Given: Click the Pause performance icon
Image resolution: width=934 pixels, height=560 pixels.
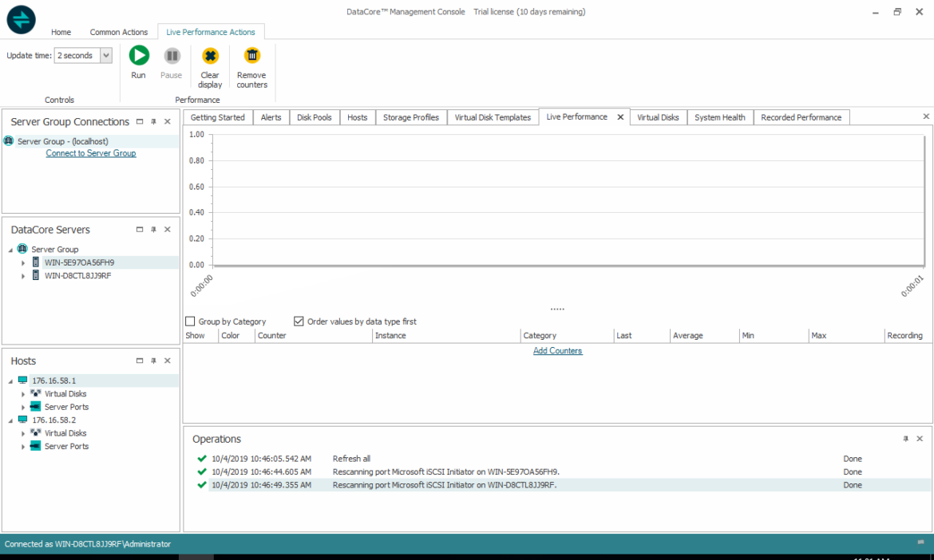Looking at the screenshot, I should click(x=172, y=55).
